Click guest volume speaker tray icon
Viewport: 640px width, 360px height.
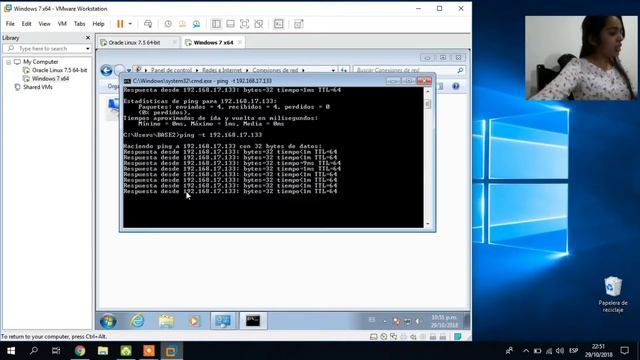418,322
